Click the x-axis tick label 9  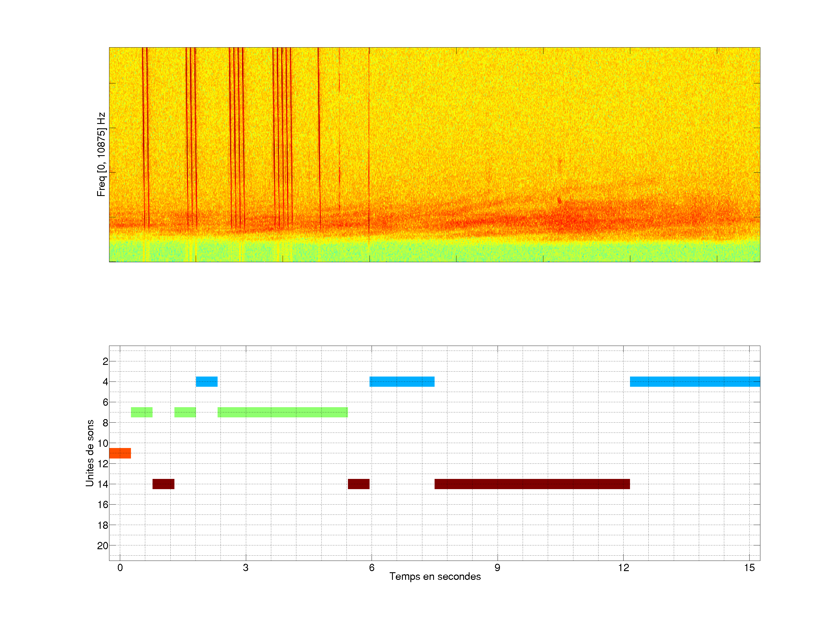pos(497,568)
